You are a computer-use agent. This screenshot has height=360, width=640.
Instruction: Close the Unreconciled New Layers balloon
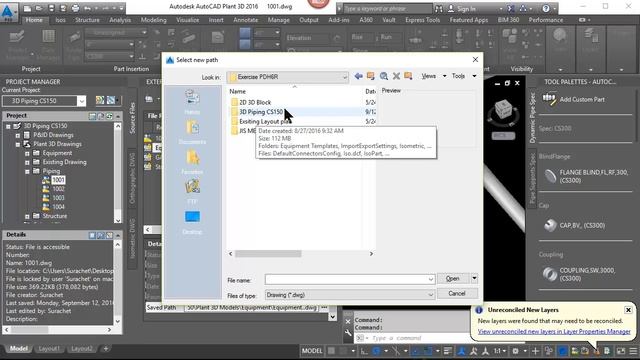click(x=628, y=310)
